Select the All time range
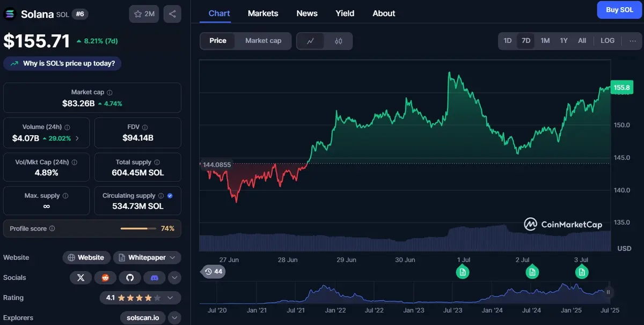644x325 pixels. click(582, 41)
